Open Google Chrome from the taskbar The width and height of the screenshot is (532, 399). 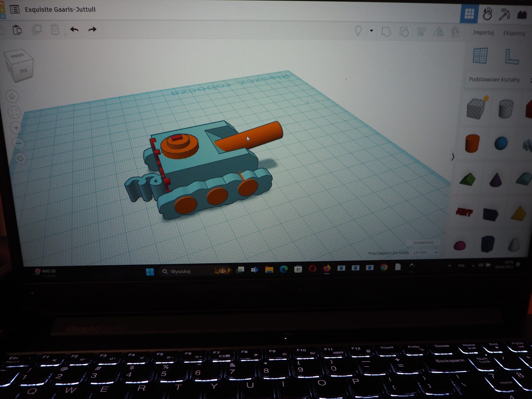384,267
